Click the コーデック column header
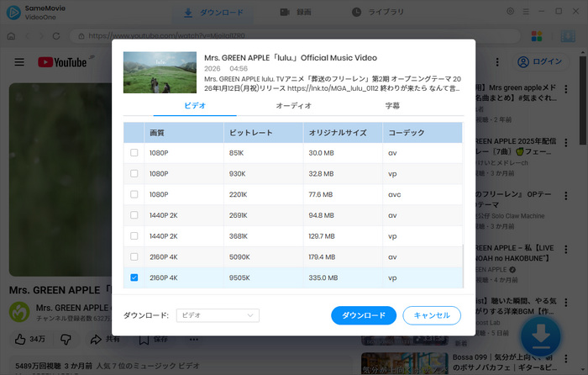The width and height of the screenshot is (588, 375). [x=423, y=133]
